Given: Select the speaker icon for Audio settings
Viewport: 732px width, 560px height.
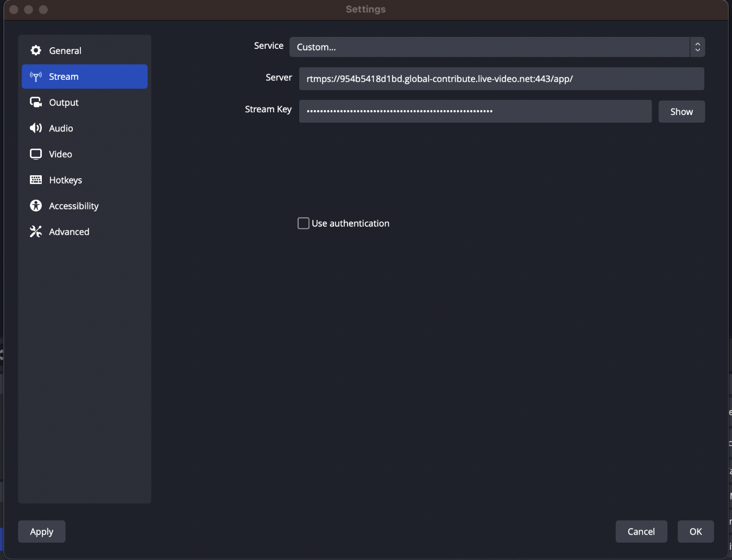Looking at the screenshot, I should [x=35, y=128].
